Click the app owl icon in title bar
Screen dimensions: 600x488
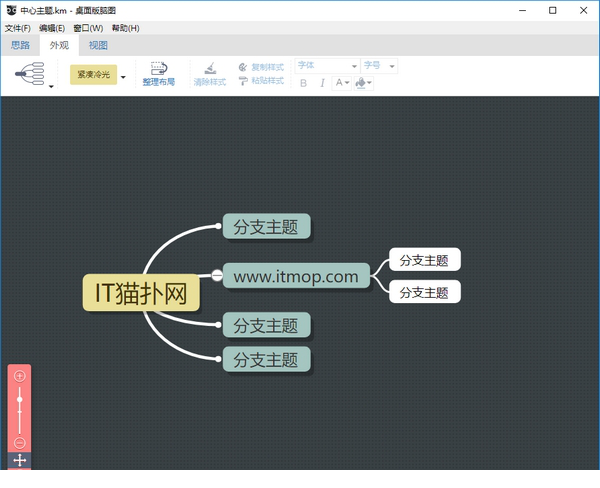pos(11,10)
